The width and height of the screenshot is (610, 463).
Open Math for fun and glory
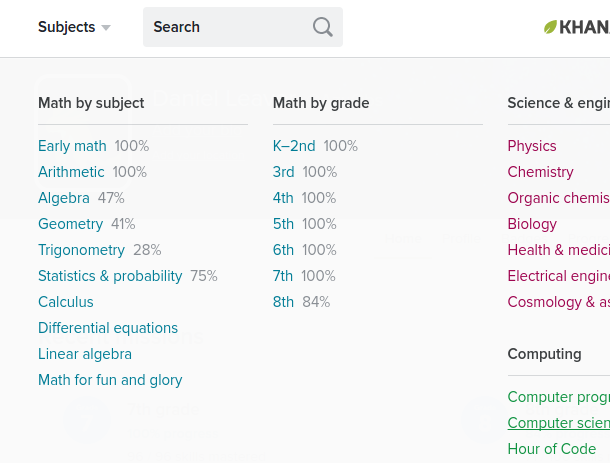pyautogui.click(x=110, y=380)
